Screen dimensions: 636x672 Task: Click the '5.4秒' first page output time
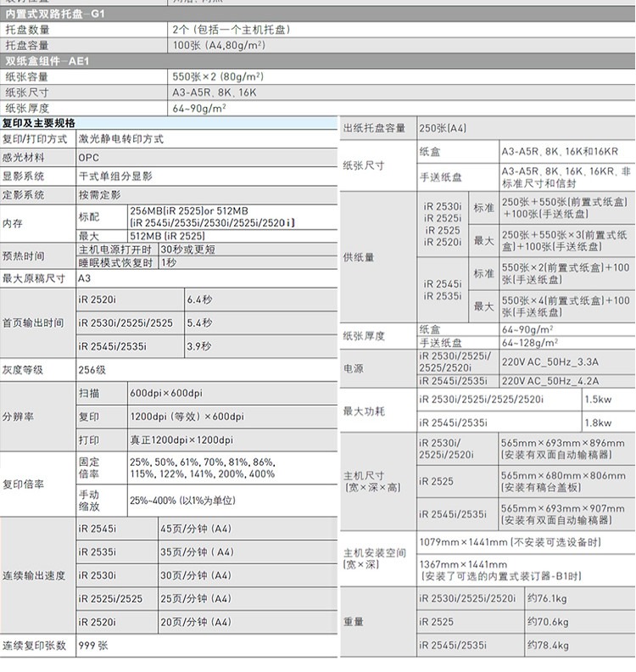[x=199, y=322]
